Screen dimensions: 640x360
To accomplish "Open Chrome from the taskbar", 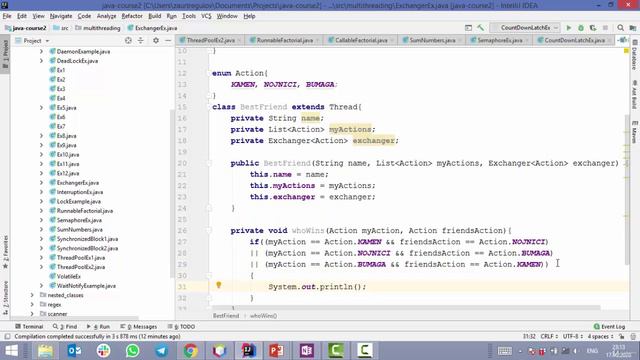I will point(190,351).
